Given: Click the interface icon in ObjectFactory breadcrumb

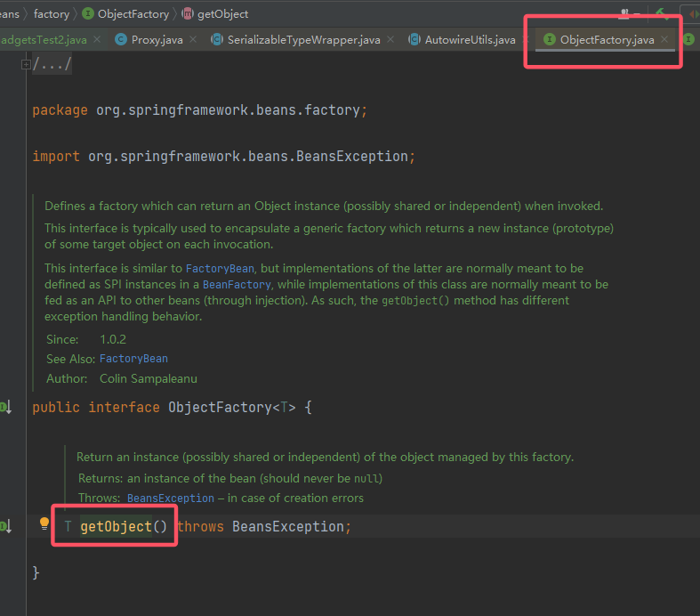Looking at the screenshot, I should [88, 14].
